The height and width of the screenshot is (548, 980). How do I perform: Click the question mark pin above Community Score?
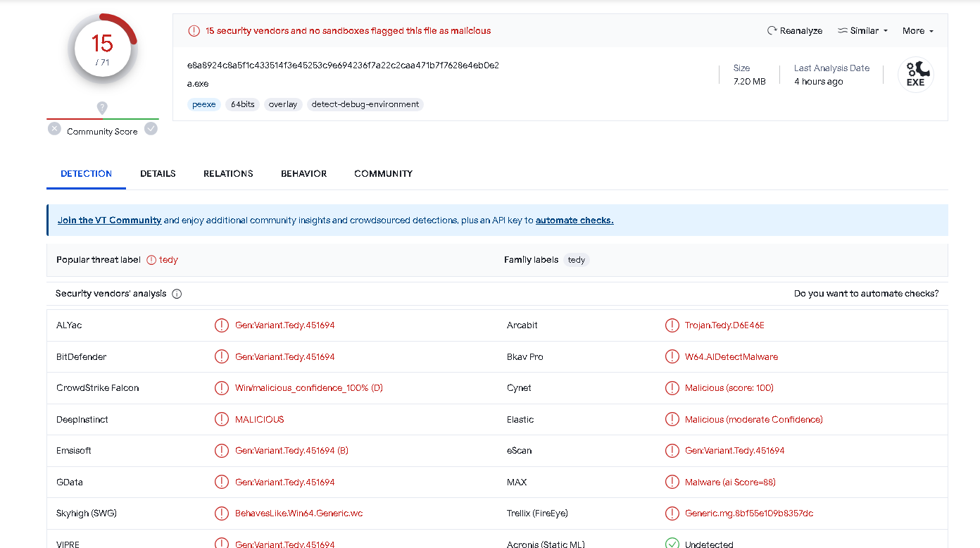click(102, 108)
